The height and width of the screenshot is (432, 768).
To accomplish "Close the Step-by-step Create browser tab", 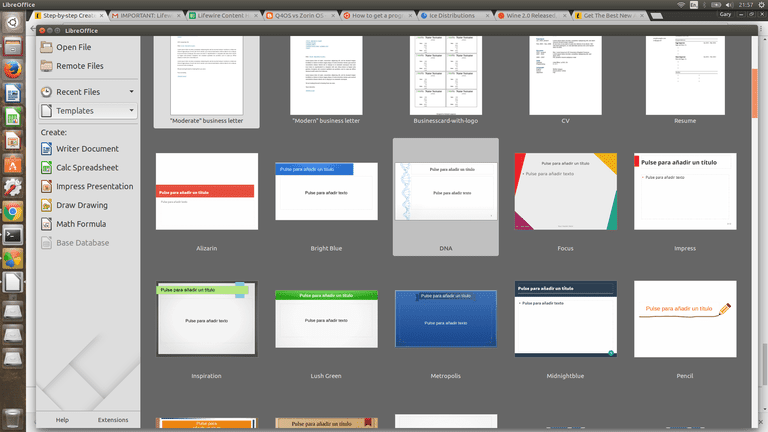I will point(101,16).
